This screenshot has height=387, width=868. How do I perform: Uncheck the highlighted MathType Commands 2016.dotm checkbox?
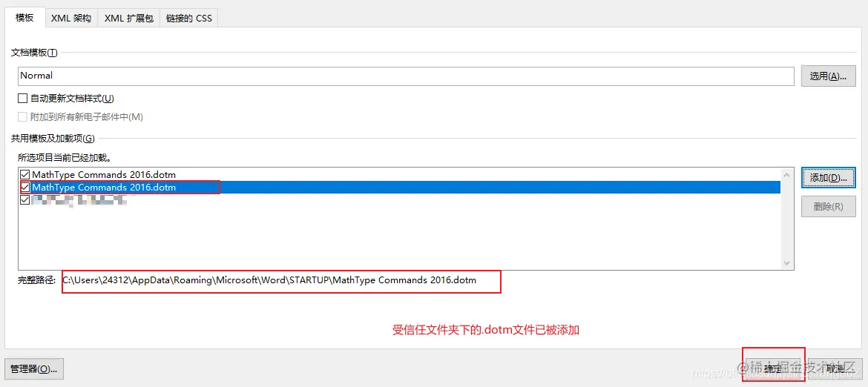[x=25, y=188]
